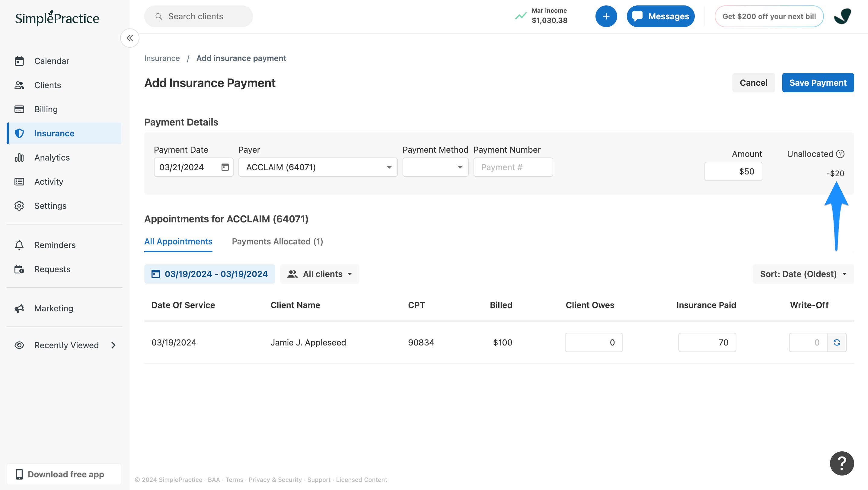
Task: Click the Insurance breadcrumb link
Action: [162, 58]
